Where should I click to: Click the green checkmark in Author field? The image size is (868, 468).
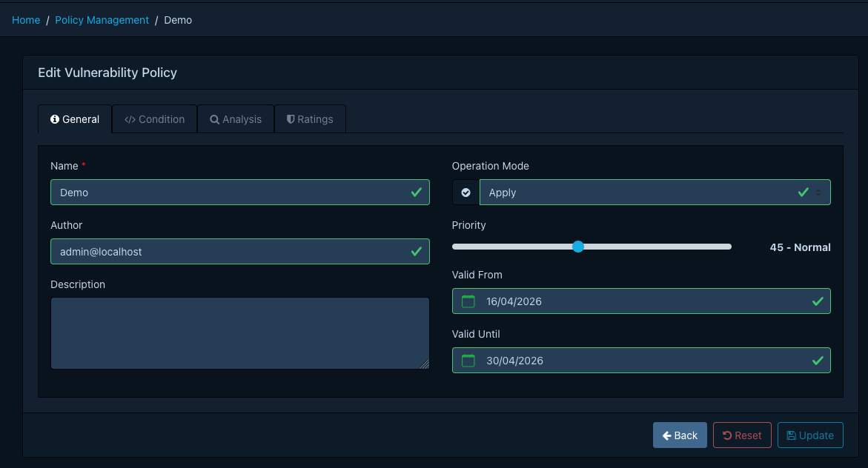(417, 252)
